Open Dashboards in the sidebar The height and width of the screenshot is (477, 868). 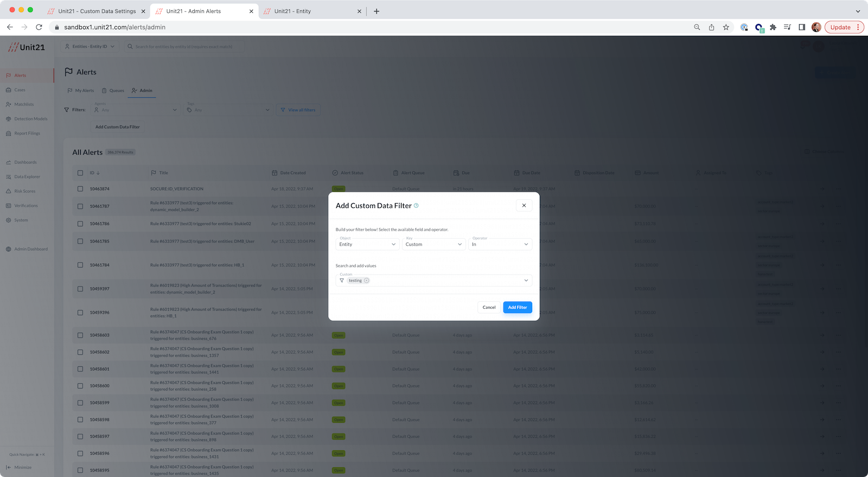click(x=25, y=162)
